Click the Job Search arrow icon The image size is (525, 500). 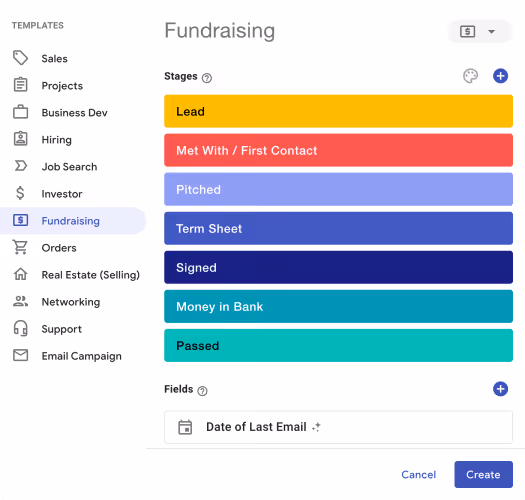click(x=20, y=166)
